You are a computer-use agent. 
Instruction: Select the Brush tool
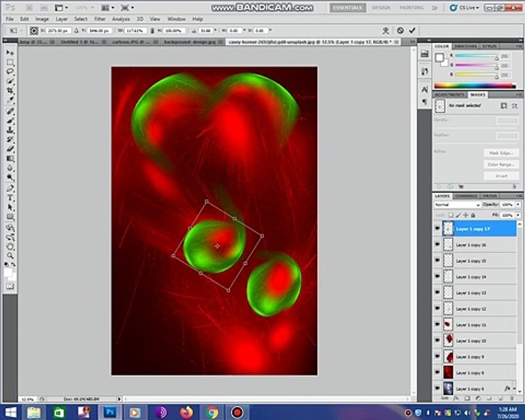point(10,120)
